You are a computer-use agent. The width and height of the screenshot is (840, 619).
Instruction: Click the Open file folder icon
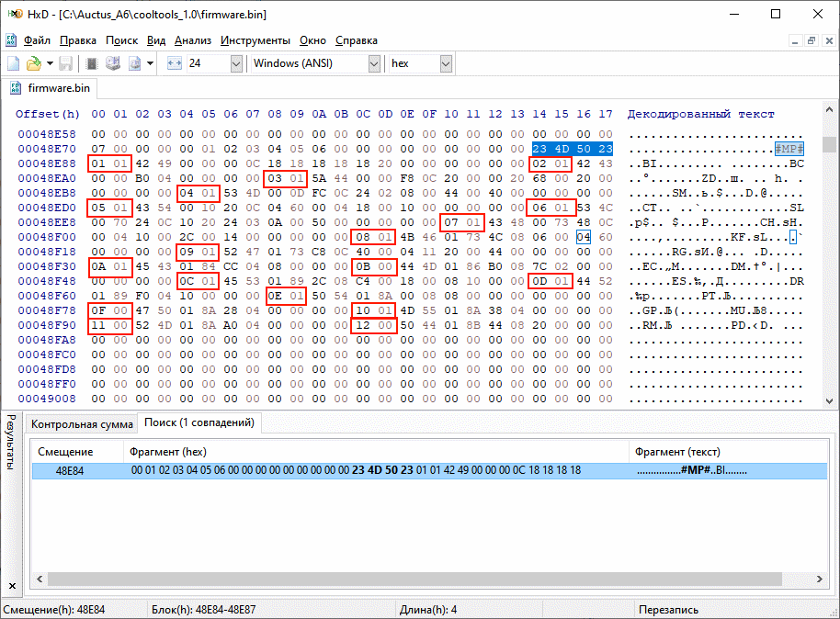(x=34, y=63)
